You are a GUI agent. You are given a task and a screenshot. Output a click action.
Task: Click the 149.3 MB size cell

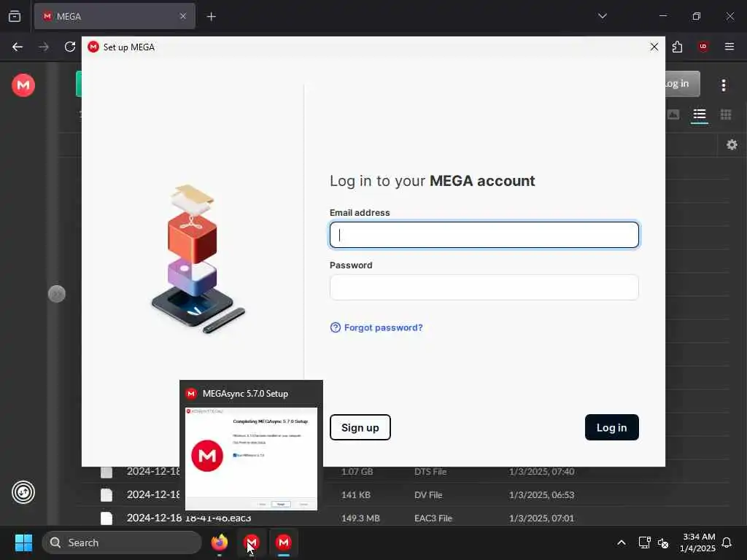tap(360, 518)
